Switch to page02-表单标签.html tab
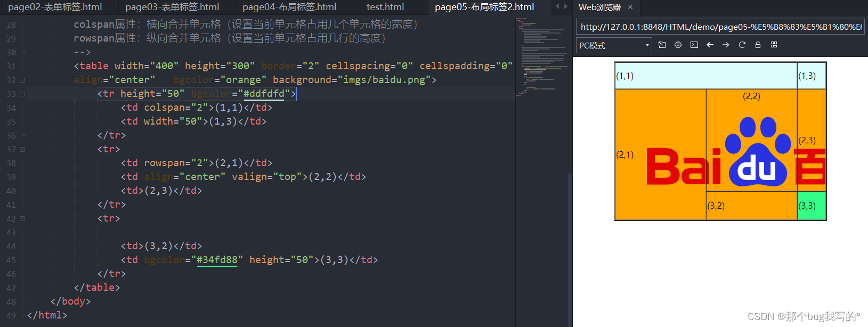This screenshot has height=327, width=868. click(55, 7)
